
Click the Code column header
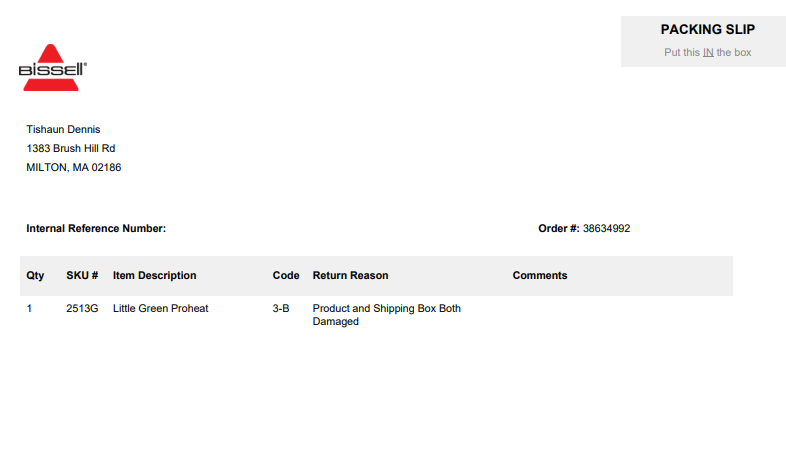(x=286, y=276)
